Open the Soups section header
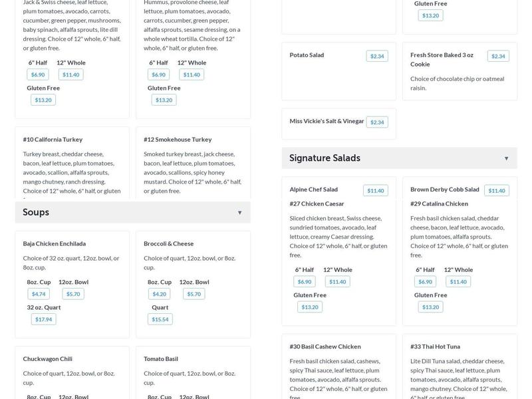Image resolution: width=532 pixels, height=399 pixels. (132, 212)
